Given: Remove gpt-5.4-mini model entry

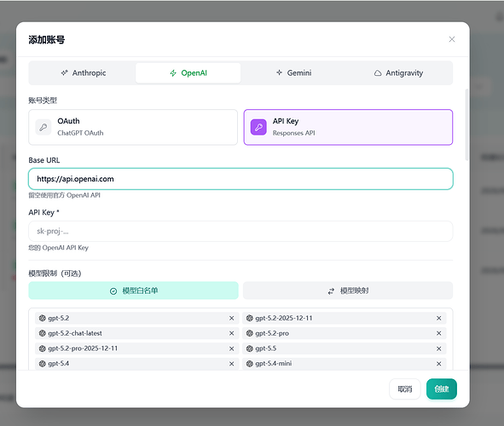Looking at the screenshot, I should click(438, 364).
